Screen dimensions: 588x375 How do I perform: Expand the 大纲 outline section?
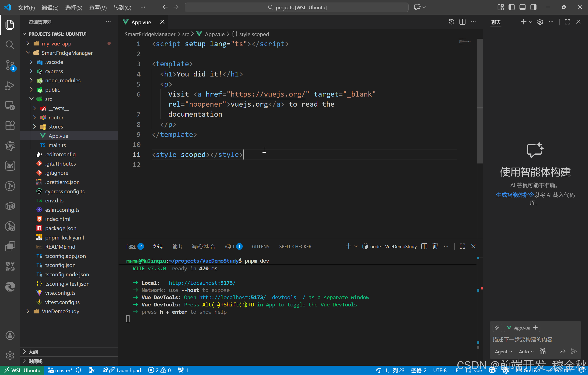coord(33,352)
